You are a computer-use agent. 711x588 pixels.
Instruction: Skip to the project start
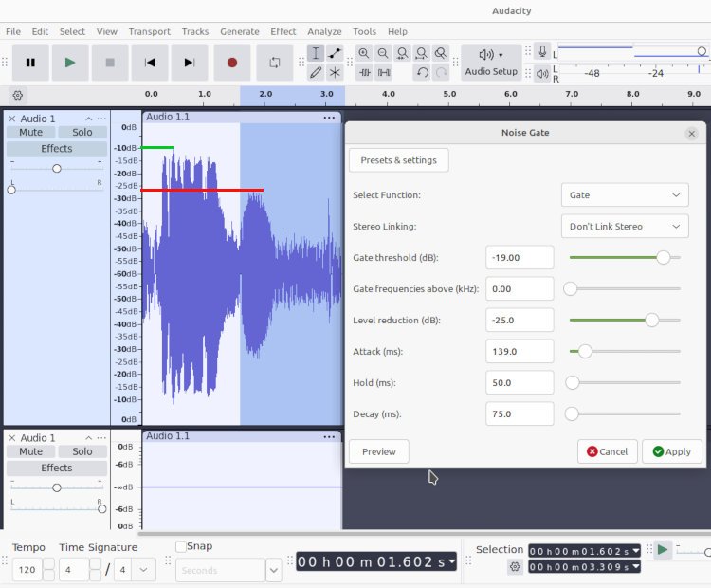point(150,63)
